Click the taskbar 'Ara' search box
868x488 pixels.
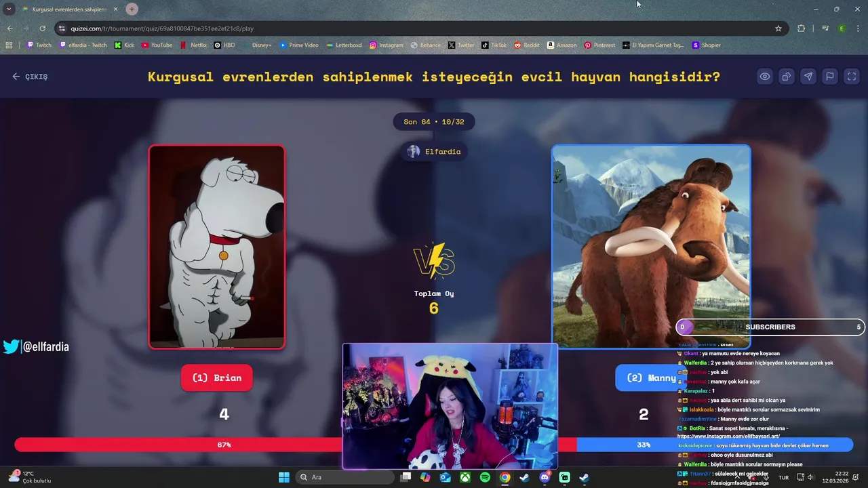pyautogui.click(x=344, y=477)
